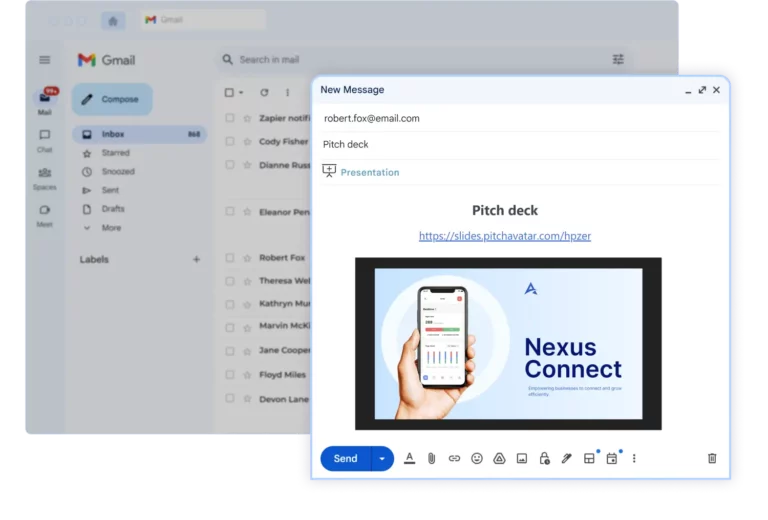Tick the checkbox for Cody Fisher email
Image resolution: width=768 pixels, height=520 pixels.
229,141
